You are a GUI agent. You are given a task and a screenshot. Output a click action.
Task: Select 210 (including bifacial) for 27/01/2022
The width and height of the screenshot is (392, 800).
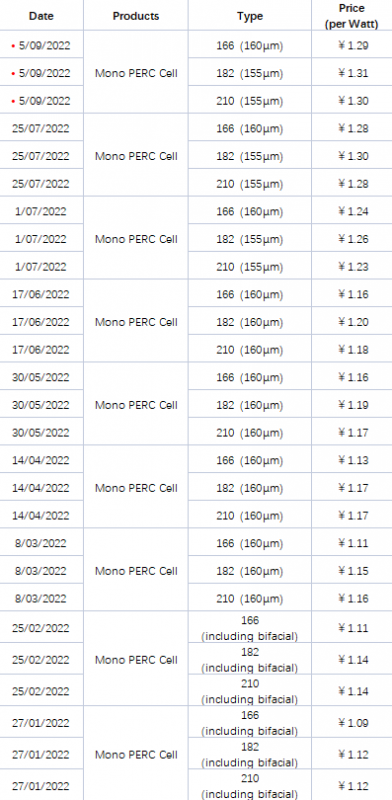(x=250, y=786)
